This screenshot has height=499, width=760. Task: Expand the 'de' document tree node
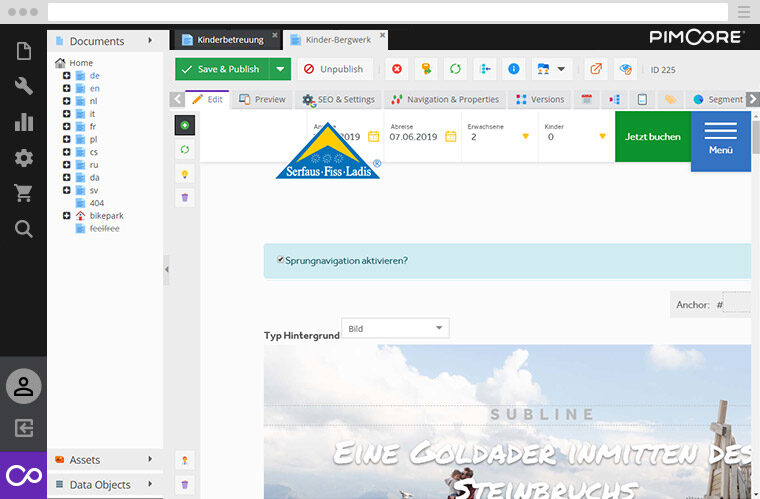pyautogui.click(x=66, y=76)
